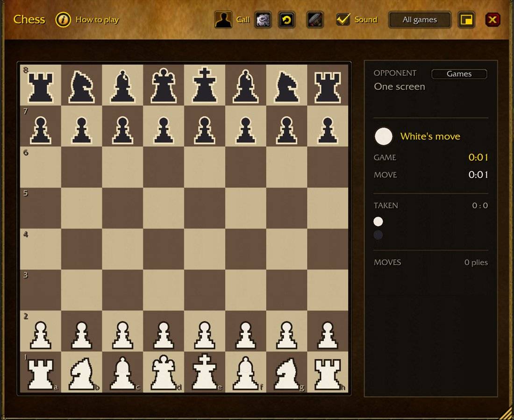514x420 pixels.
Task: Select the white queen on d1
Action: [x=164, y=372]
